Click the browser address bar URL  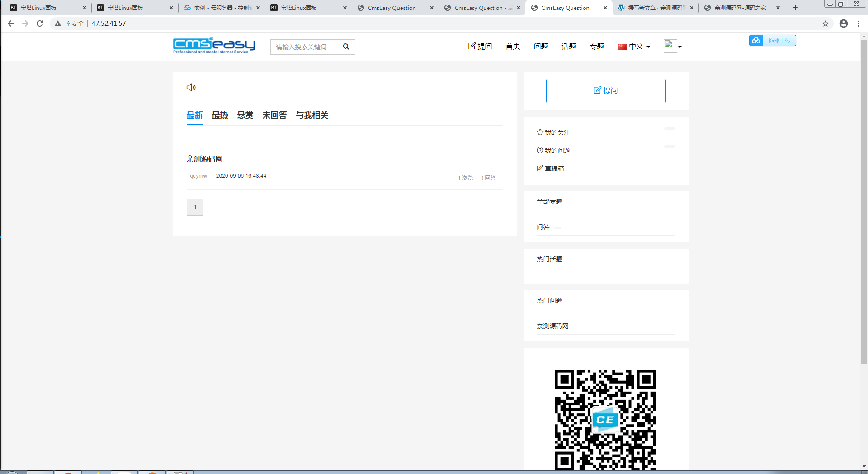click(109, 24)
